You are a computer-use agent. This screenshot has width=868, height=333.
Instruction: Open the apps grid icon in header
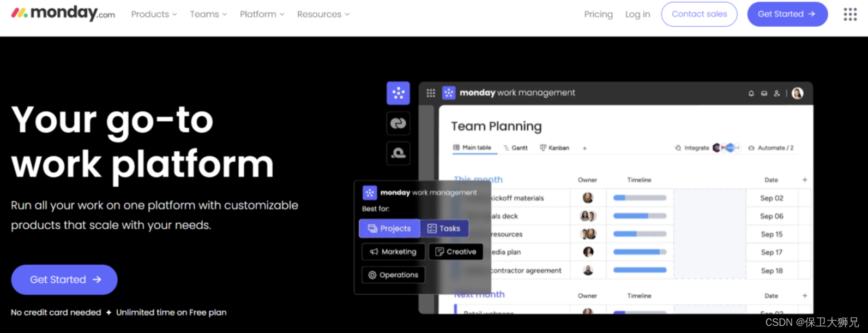click(850, 14)
